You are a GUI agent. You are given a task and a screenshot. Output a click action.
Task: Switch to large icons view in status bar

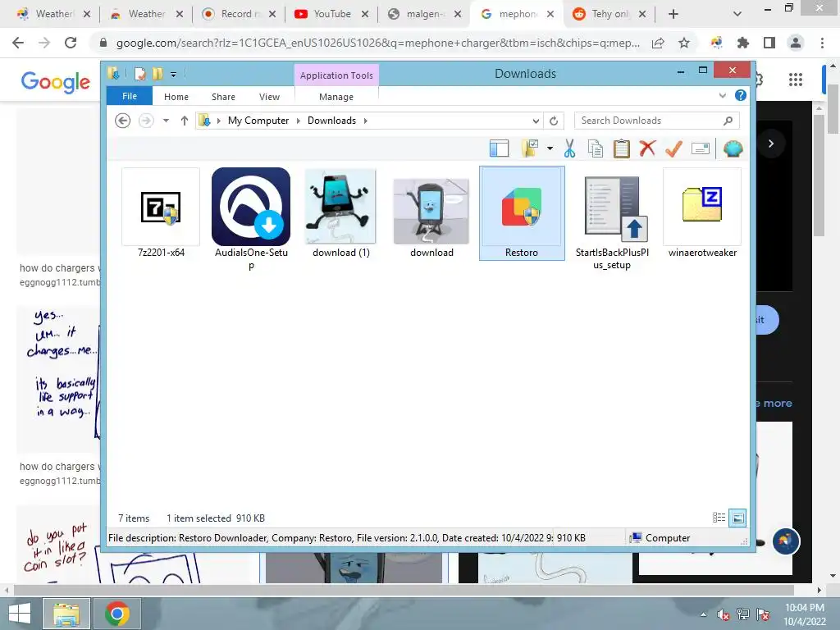(737, 518)
